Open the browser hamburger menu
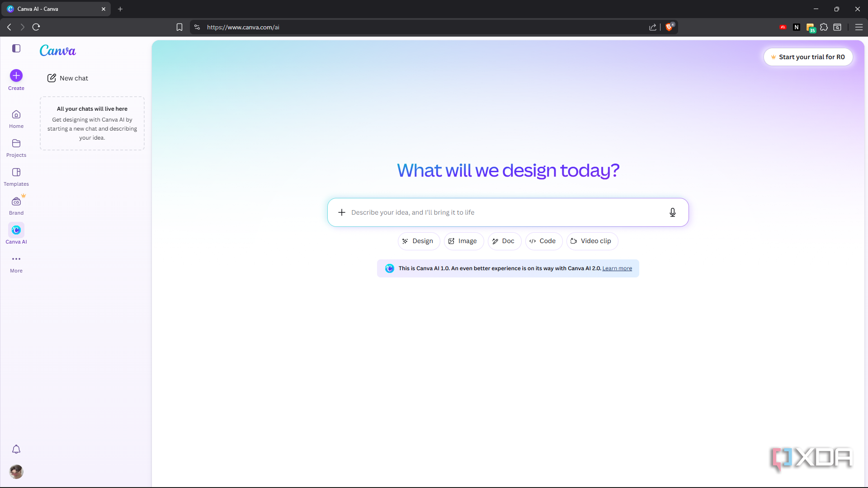This screenshot has width=868, height=488. [x=859, y=27]
